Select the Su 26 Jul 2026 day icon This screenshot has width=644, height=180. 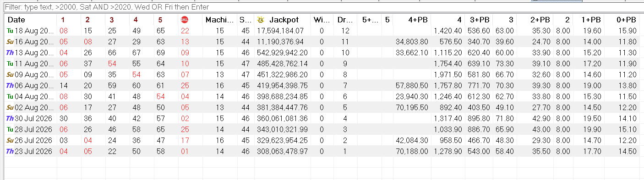point(10,141)
